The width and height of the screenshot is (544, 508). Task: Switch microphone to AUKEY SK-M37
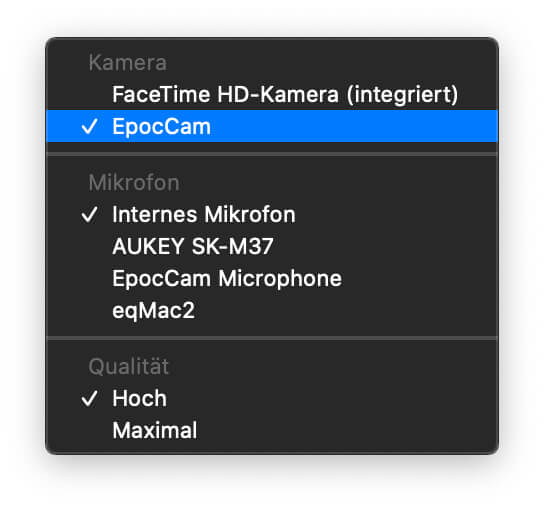pyautogui.click(x=272, y=246)
